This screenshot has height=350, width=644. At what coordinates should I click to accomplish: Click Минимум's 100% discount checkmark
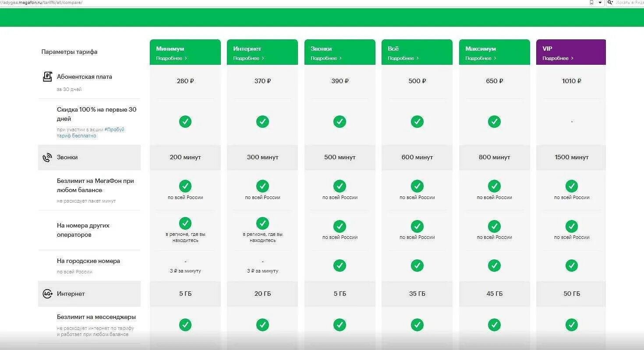[x=185, y=122]
